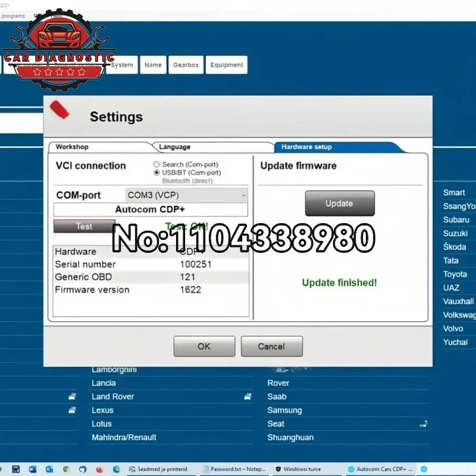
Task: Select Samsung in the brand list
Action: click(284, 411)
